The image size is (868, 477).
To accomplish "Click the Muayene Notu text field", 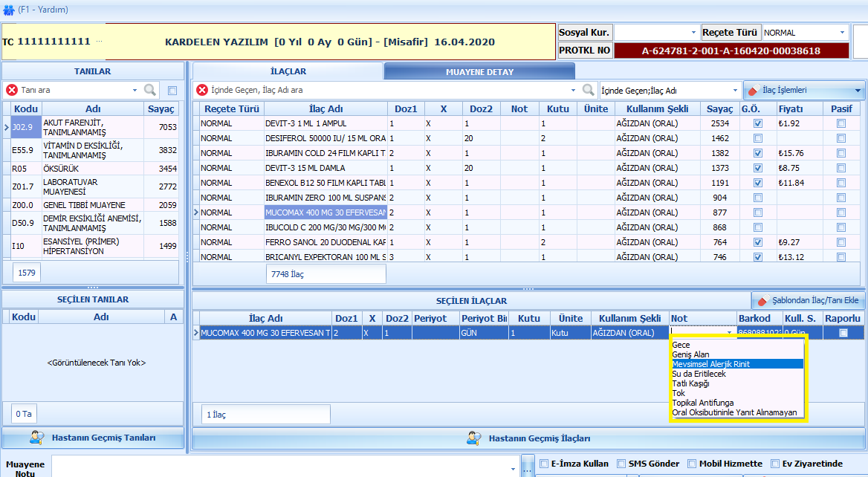I will click(282, 467).
